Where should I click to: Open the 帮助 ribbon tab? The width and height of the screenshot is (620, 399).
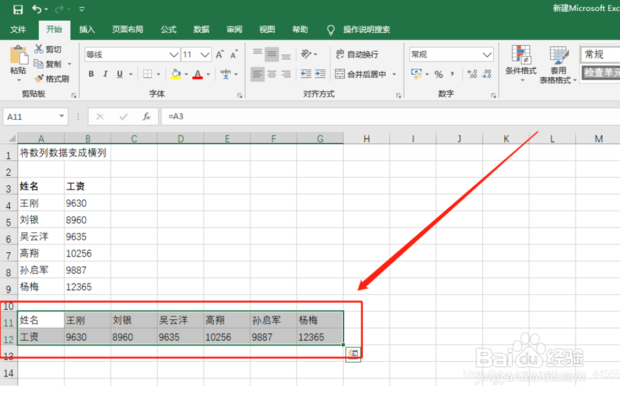pyautogui.click(x=300, y=30)
